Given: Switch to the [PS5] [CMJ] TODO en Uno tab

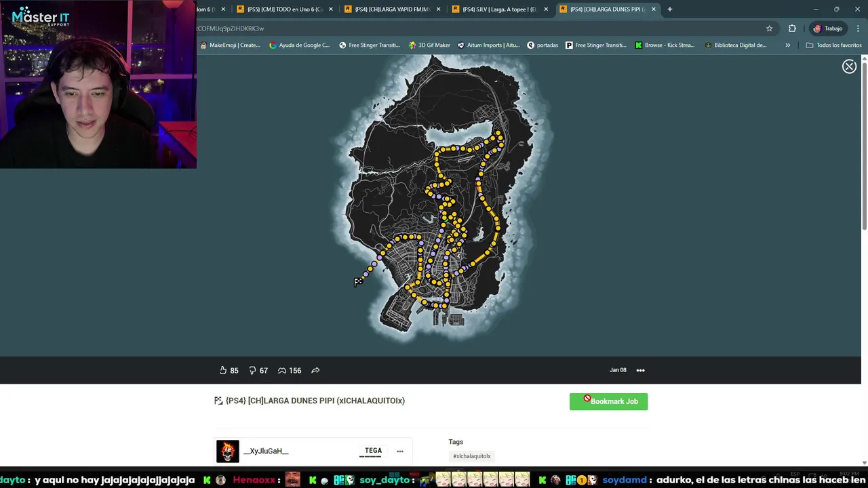Looking at the screenshot, I should coord(285,9).
